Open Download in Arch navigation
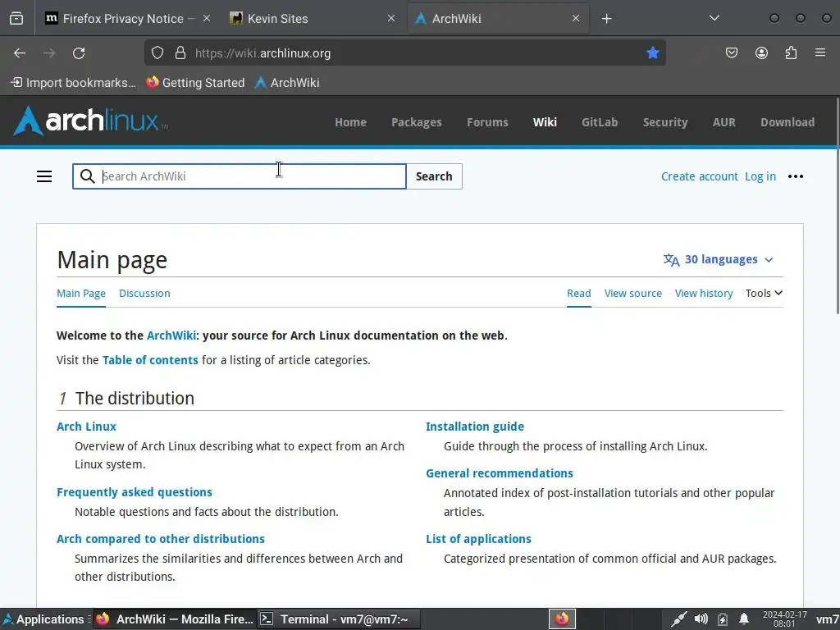The width and height of the screenshot is (840, 630). (x=787, y=122)
